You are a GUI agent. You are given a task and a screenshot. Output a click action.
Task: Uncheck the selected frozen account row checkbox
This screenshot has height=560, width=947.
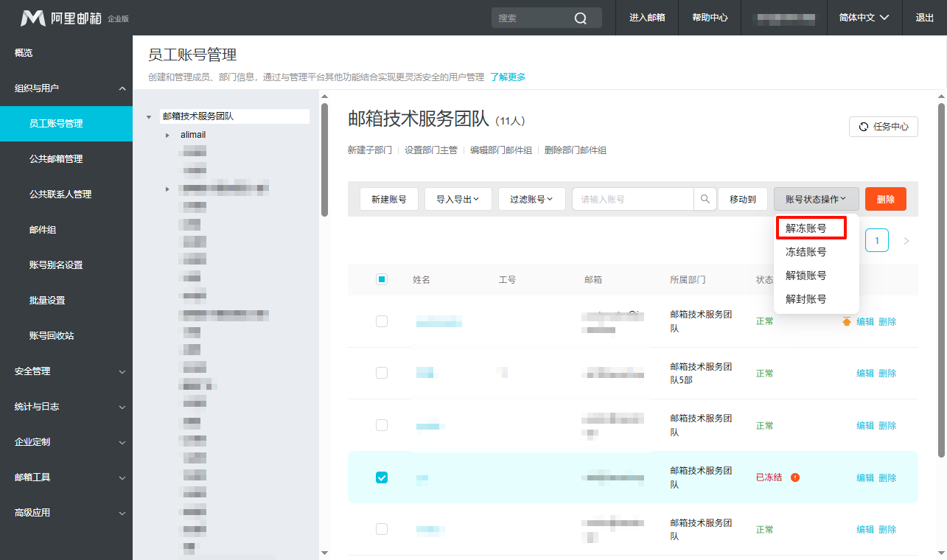pyautogui.click(x=382, y=477)
